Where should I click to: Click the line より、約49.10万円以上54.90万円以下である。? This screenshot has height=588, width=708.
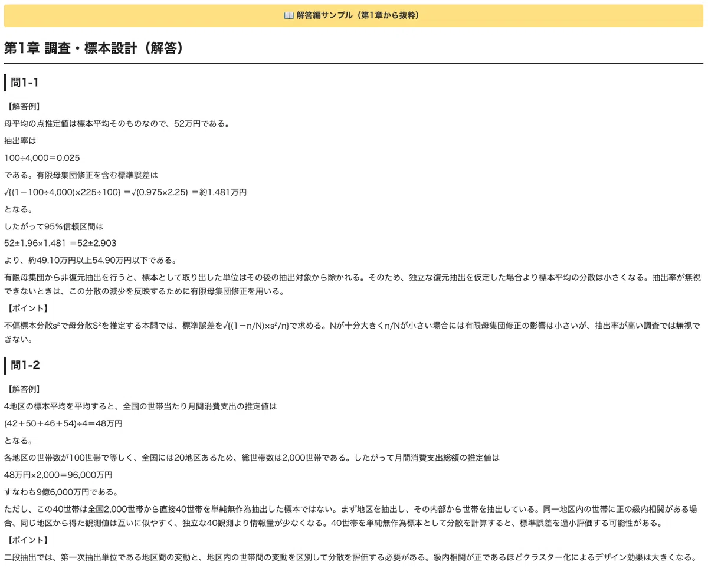pyautogui.click(x=91, y=260)
